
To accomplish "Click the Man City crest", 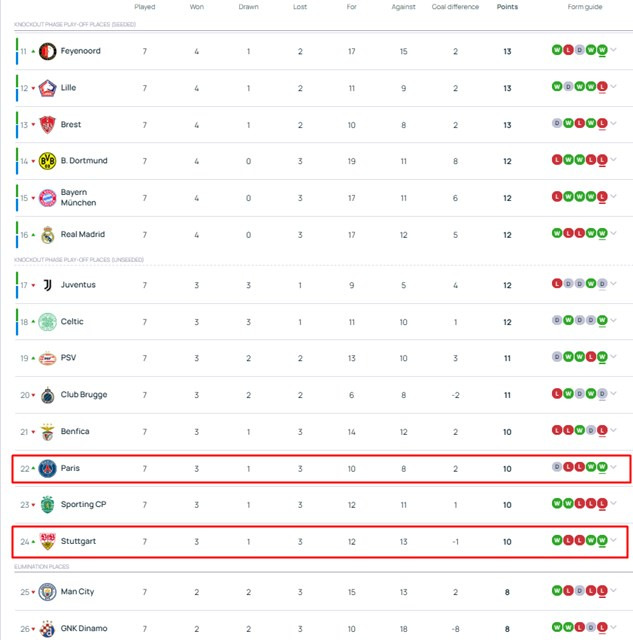I will [x=47, y=592].
